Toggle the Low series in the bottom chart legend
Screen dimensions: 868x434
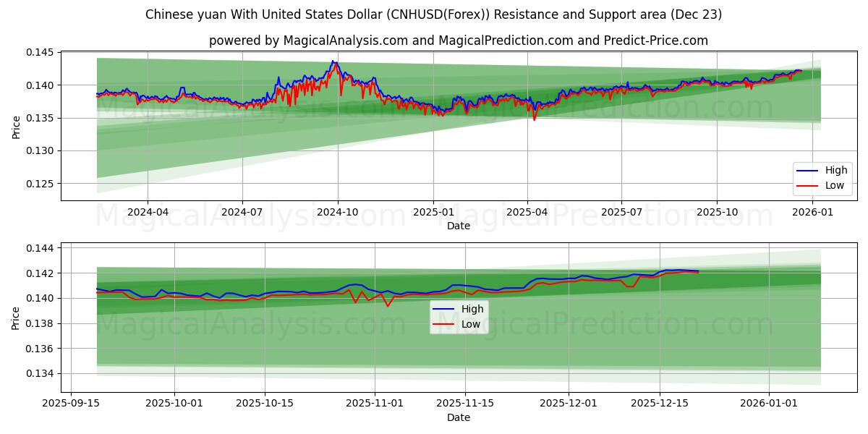pos(469,323)
